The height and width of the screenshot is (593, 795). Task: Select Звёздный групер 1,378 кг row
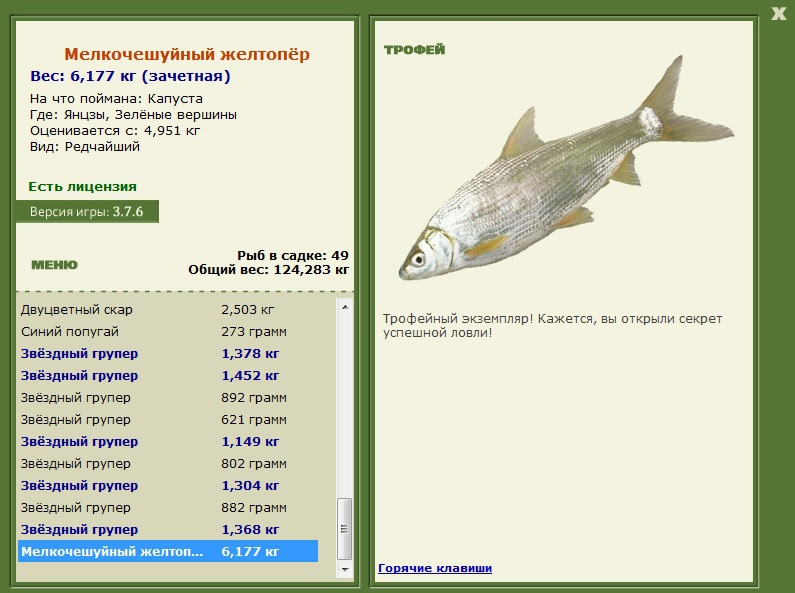coord(168,354)
